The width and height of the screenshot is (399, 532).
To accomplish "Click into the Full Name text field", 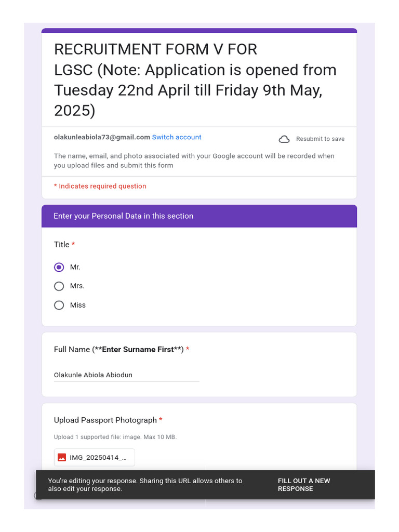I will [x=126, y=375].
